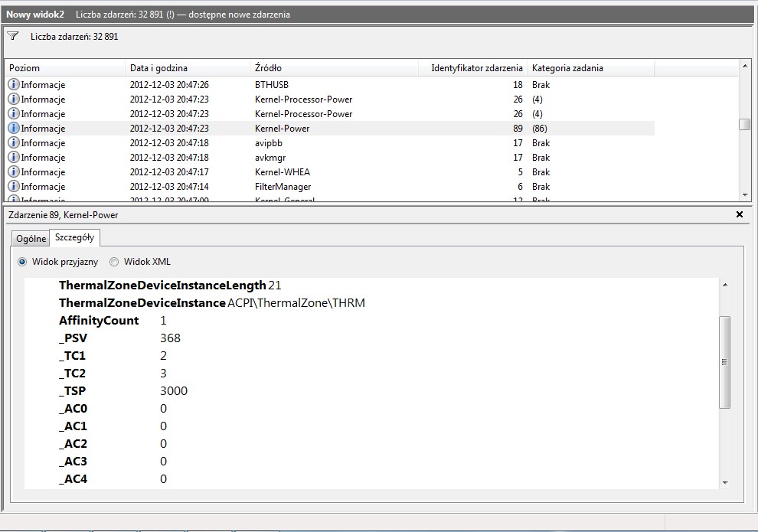Select the FilterManager event source
The width and height of the screenshot is (758, 532).
283,187
